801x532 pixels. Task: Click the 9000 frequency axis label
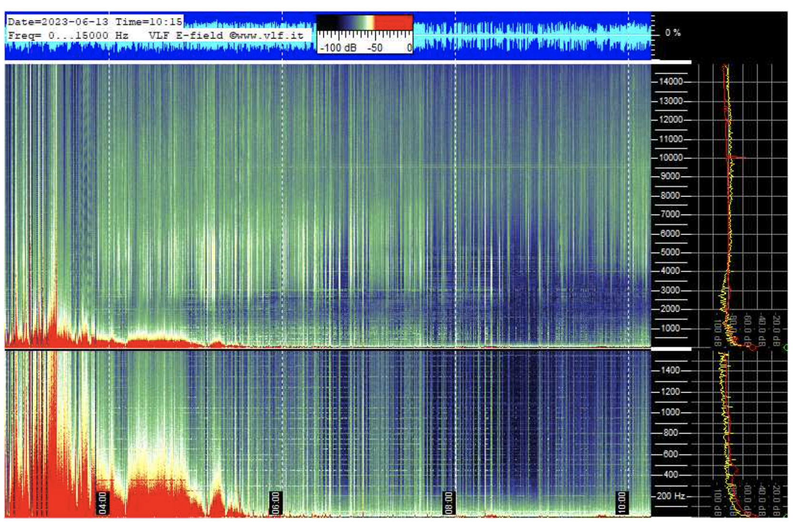pos(671,176)
